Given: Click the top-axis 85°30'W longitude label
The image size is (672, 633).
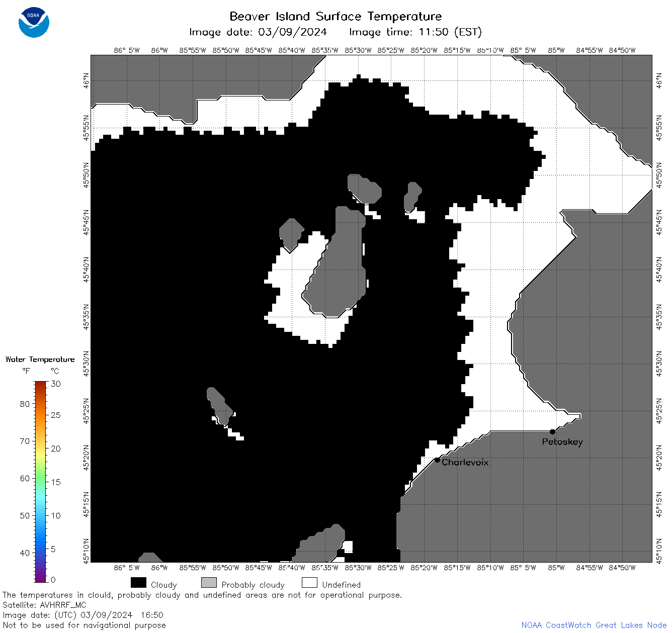Looking at the screenshot, I should click(358, 50).
